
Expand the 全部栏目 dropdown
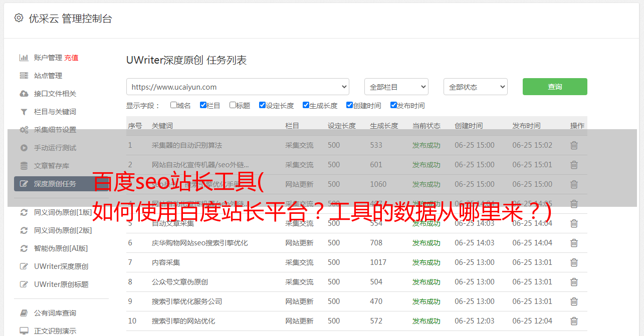pos(396,87)
